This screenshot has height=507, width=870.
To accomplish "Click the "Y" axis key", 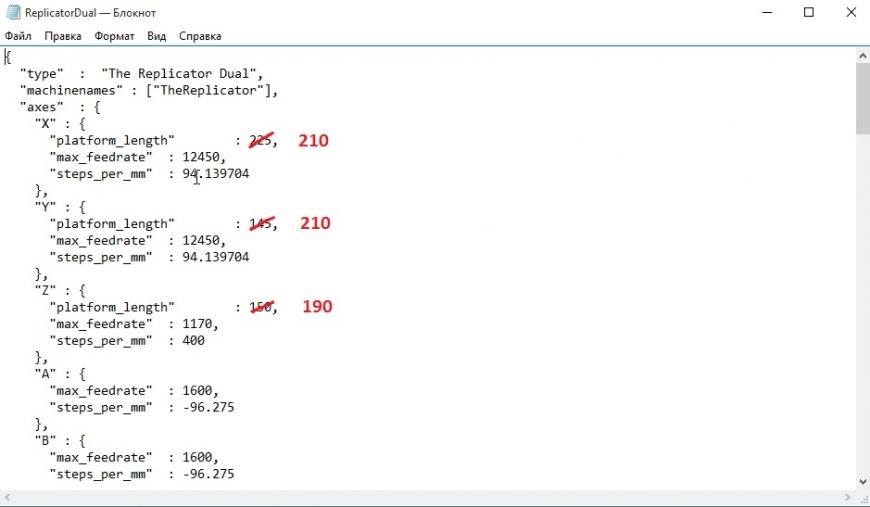I will [45, 207].
